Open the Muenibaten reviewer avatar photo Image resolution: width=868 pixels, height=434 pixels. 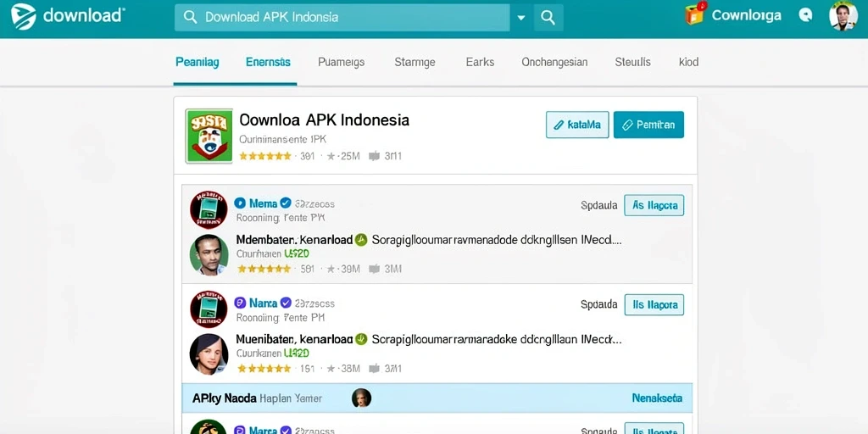tap(209, 354)
